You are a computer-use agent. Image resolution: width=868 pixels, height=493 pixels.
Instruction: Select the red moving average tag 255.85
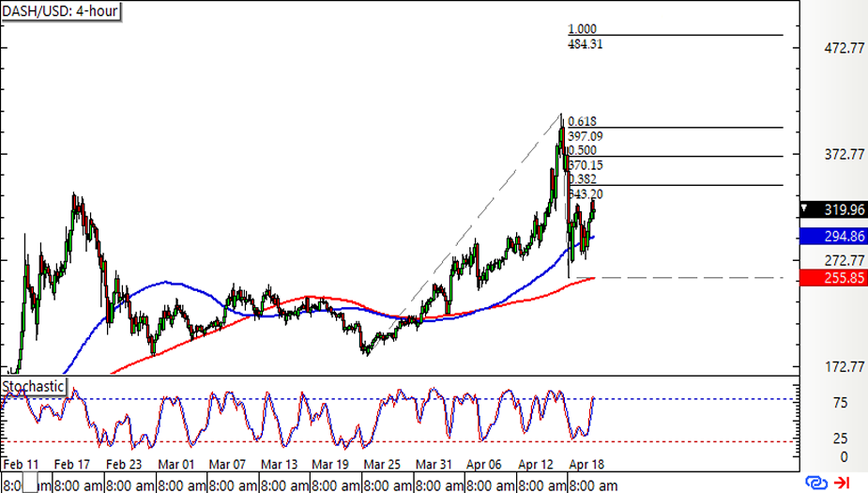click(x=834, y=278)
